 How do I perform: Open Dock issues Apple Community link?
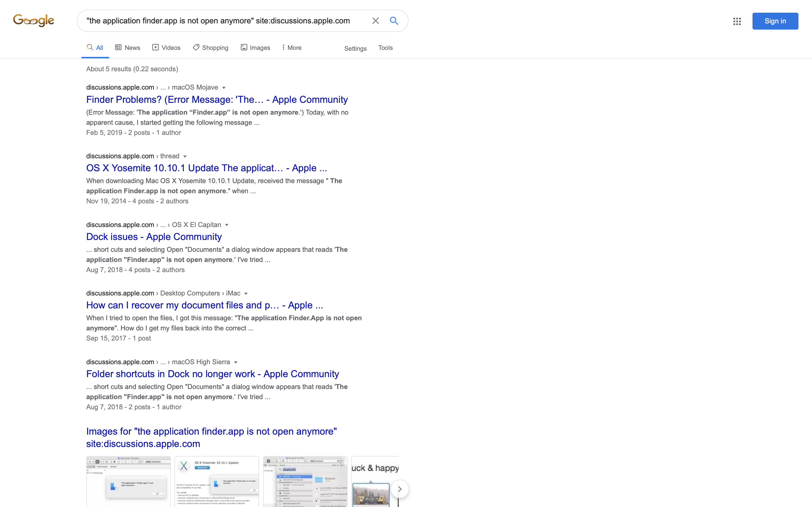pos(154,237)
